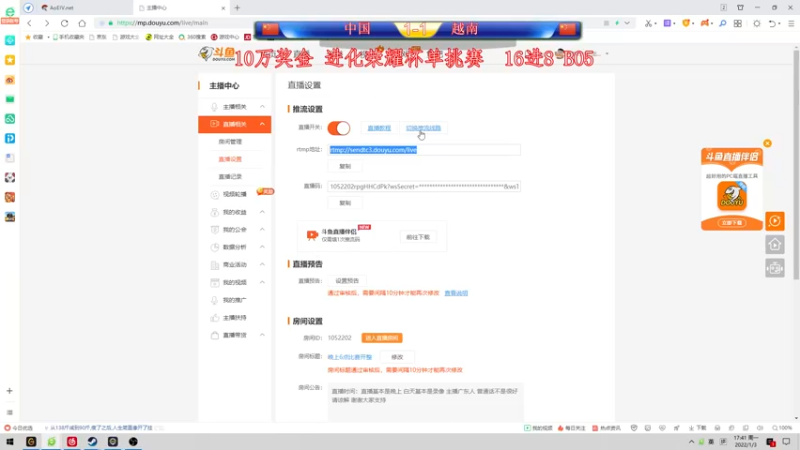Open 房间管理 in the sidebar

pos(230,142)
